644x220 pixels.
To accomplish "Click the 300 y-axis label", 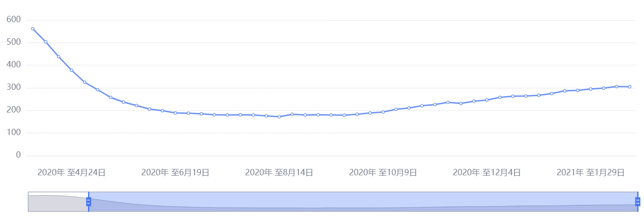I will (x=14, y=87).
